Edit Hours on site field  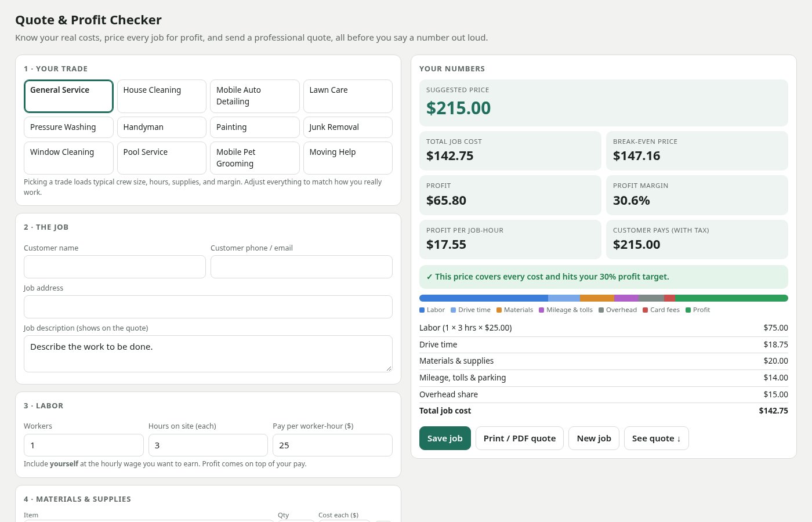(208, 445)
